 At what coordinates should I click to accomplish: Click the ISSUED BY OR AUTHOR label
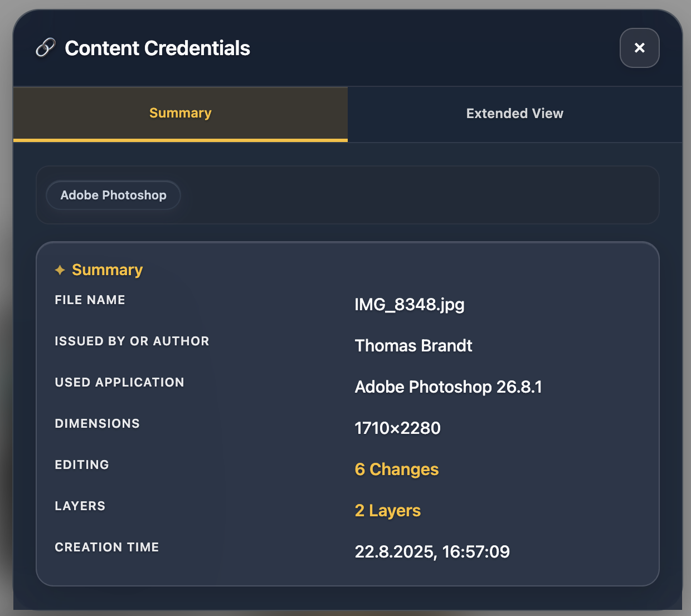(x=132, y=341)
